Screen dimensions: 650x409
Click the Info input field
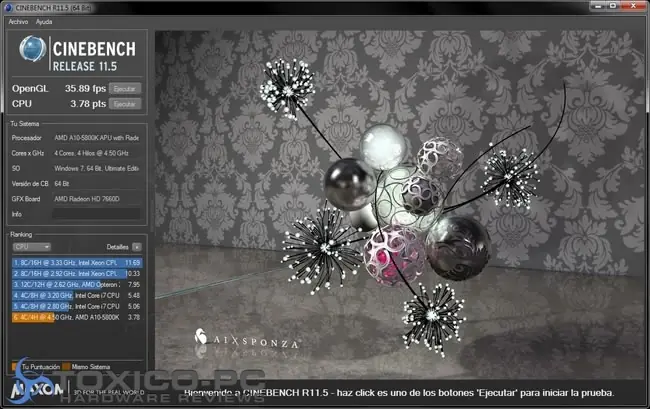pos(96,214)
